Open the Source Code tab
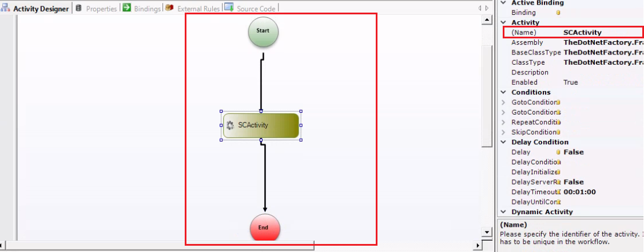This screenshot has height=252, width=644. click(x=251, y=9)
